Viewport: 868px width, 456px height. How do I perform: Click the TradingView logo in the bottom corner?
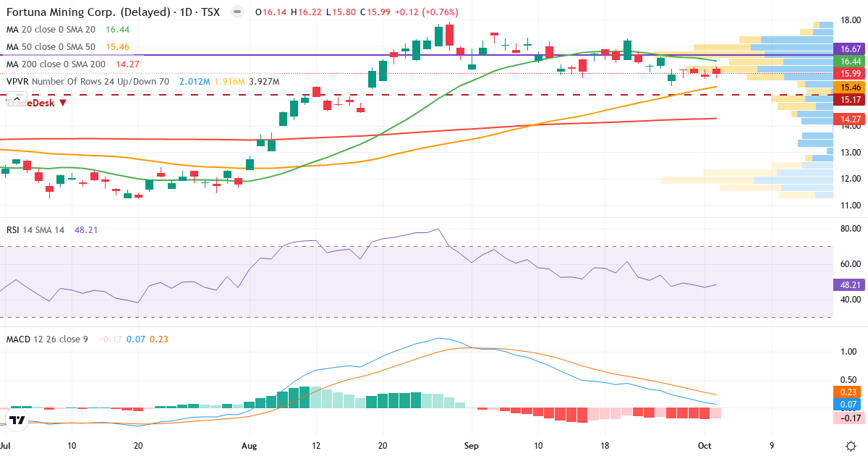pyautogui.click(x=18, y=419)
